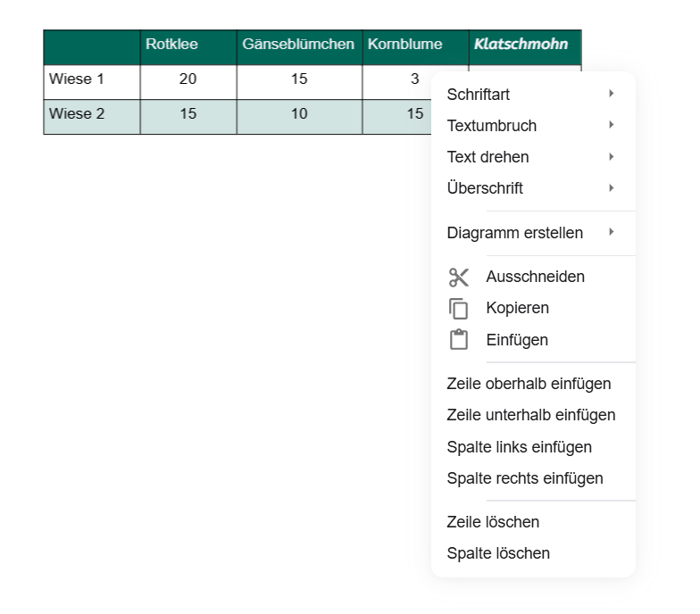Image resolution: width=700 pixels, height=614 pixels.
Task: Select the Klatschmohn header cell
Action: (525, 47)
